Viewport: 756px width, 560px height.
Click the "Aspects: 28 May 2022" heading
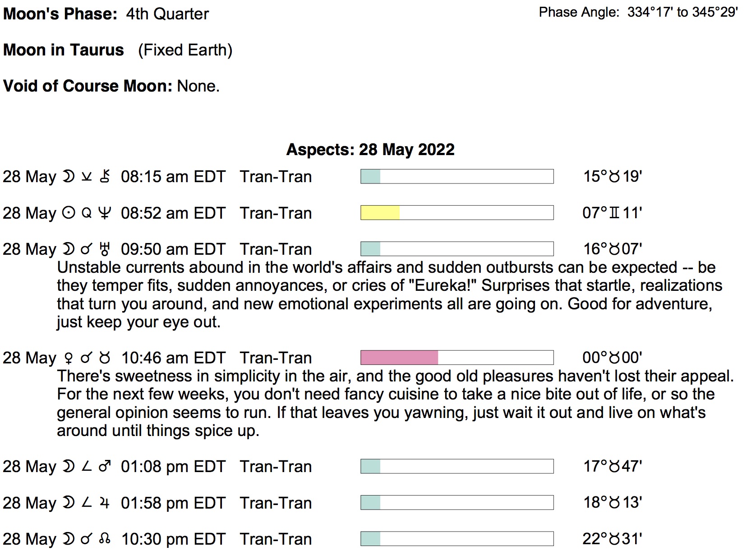pos(370,150)
